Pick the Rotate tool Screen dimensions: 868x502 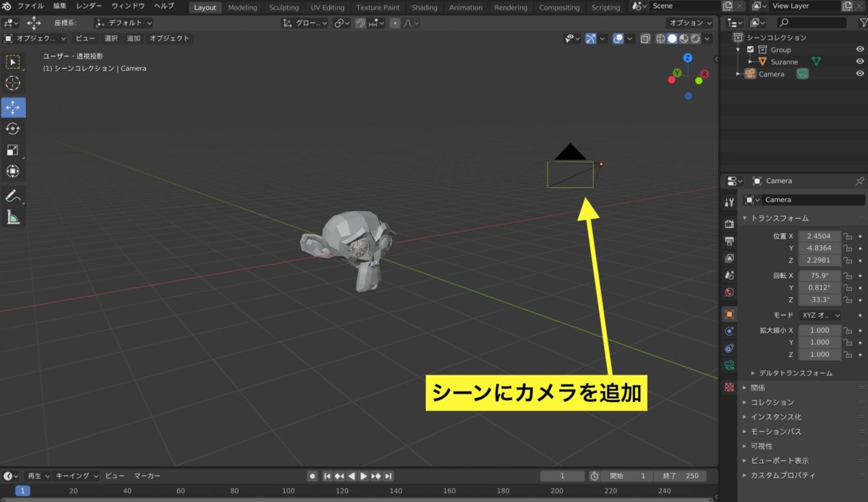[13, 129]
